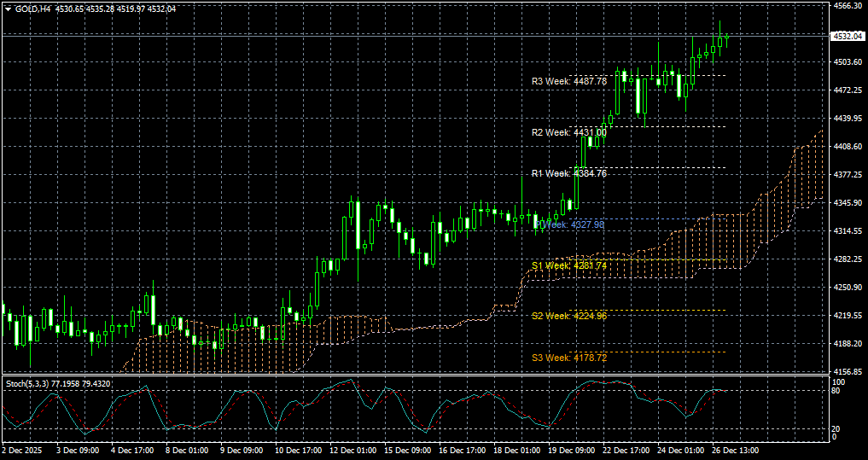Click the 4314.55 price axis value
Screen dimensions: 868x460
[x=847, y=230]
